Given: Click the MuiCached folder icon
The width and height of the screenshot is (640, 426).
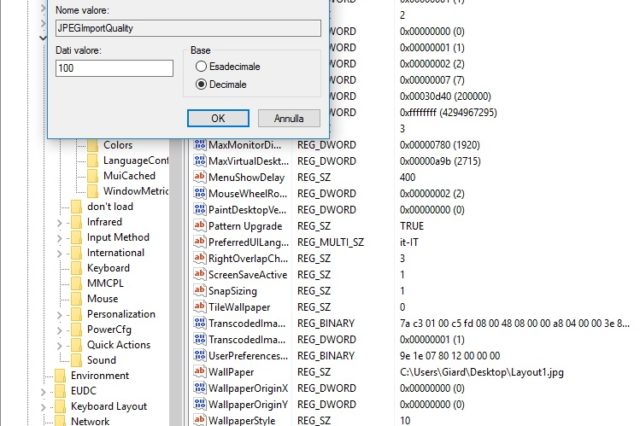Looking at the screenshot, I should click(93, 176).
